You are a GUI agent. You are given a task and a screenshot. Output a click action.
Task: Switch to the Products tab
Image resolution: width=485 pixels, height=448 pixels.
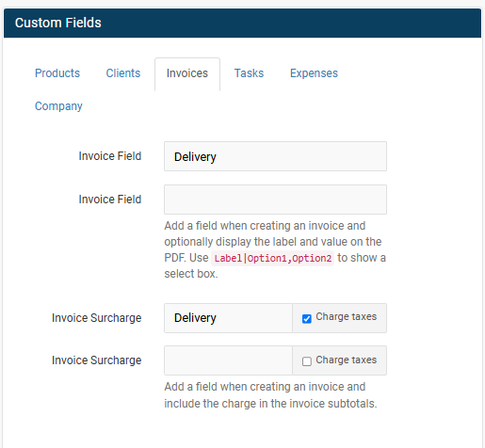pos(57,73)
